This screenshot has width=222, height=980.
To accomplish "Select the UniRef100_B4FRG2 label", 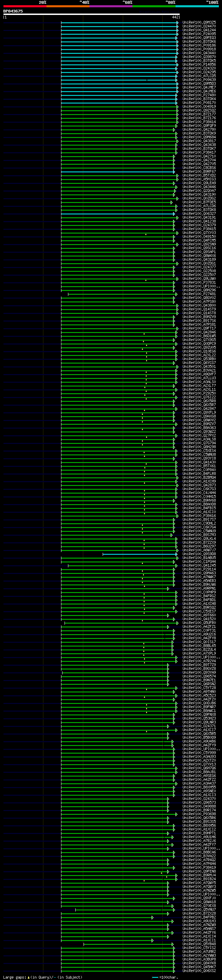I will pyautogui.click(x=199, y=596).
